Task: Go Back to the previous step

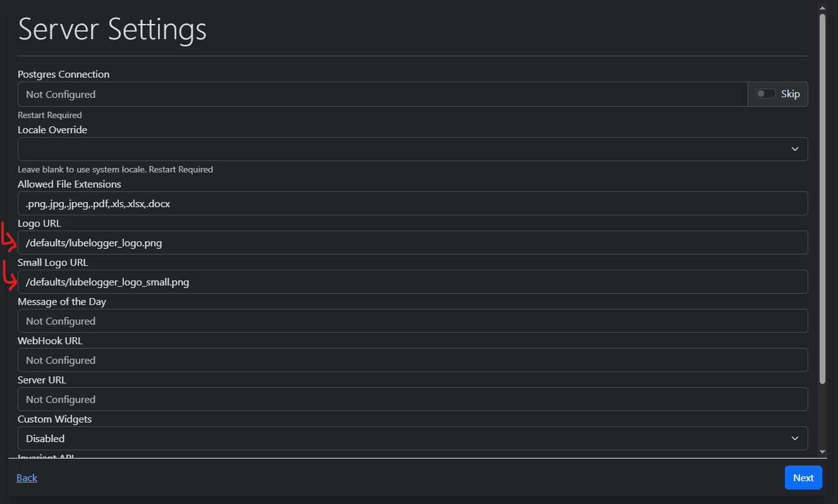Action: tap(27, 477)
